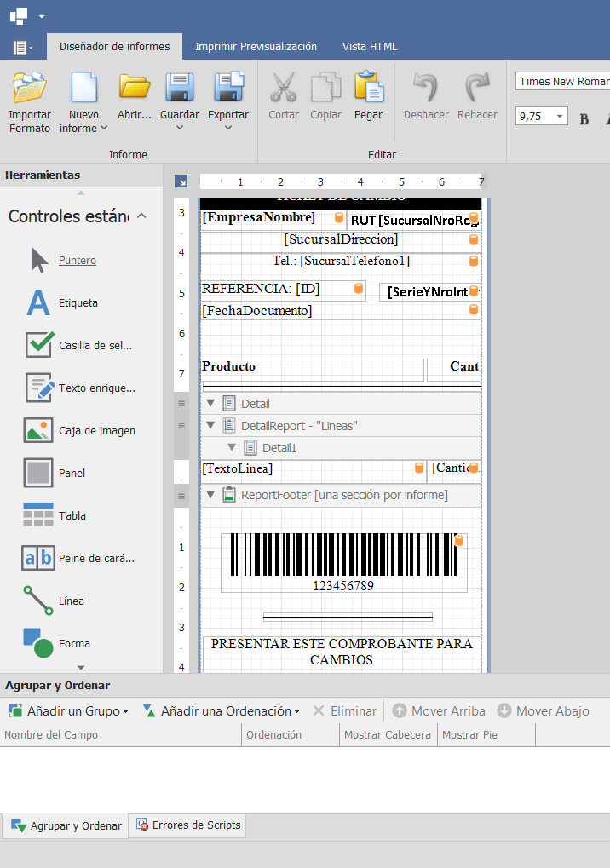Image resolution: width=610 pixels, height=868 pixels.
Task: Collapse the Detail band
Action: coord(211,403)
